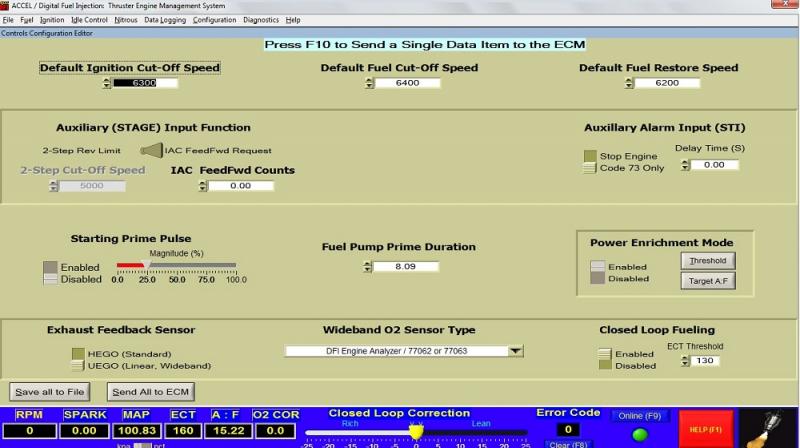The width and height of the screenshot is (800, 448).
Task: Click the IAC FeedFwd Counts value field
Action: click(240, 186)
